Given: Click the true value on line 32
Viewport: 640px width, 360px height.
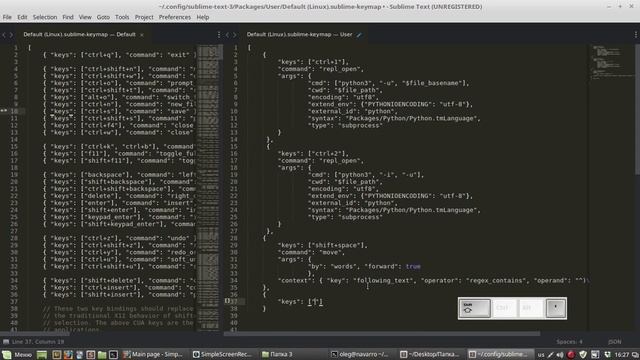Looking at the screenshot, I should pyautogui.click(x=413, y=267).
